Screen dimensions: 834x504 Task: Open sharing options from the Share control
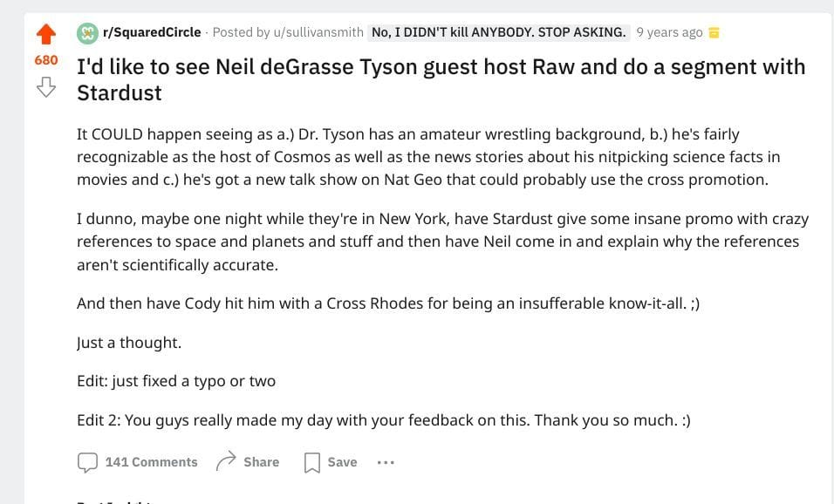247,462
